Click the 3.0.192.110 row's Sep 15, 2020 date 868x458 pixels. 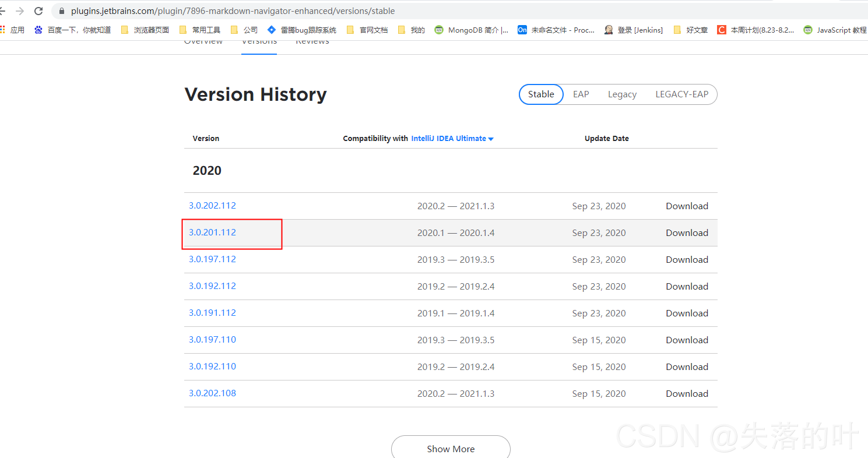[599, 367]
